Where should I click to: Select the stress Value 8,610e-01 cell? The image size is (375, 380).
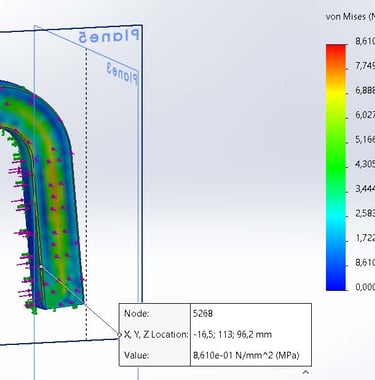click(251, 355)
